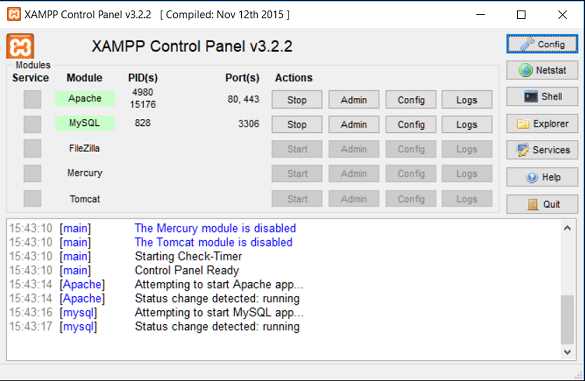Click Apache port value '80, 443'
Screen dimensions: 585x381
243,99
